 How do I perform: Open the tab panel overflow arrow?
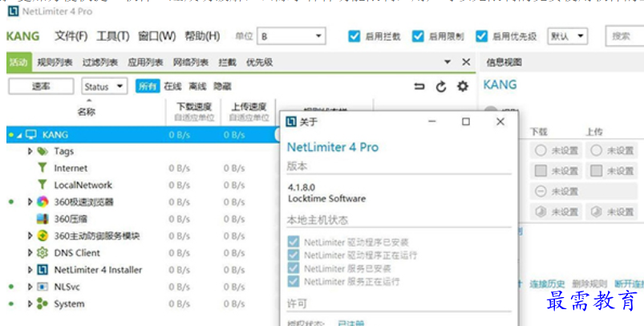pyautogui.click(x=448, y=62)
